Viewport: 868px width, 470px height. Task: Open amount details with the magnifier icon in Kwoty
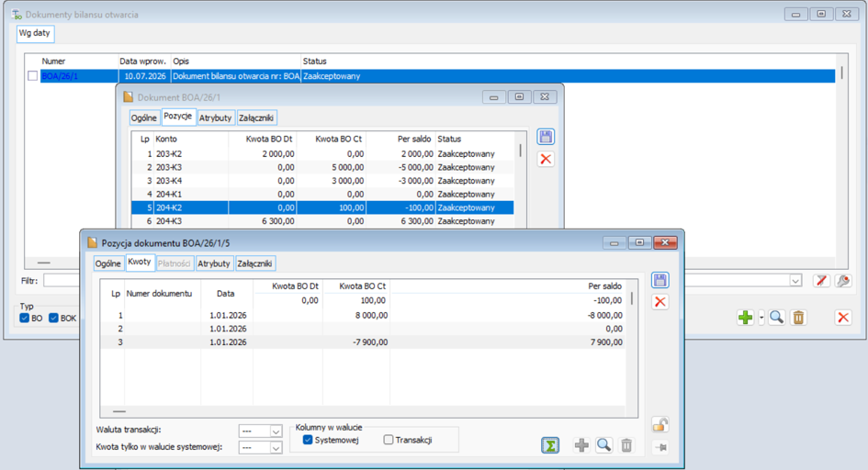point(604,445)
